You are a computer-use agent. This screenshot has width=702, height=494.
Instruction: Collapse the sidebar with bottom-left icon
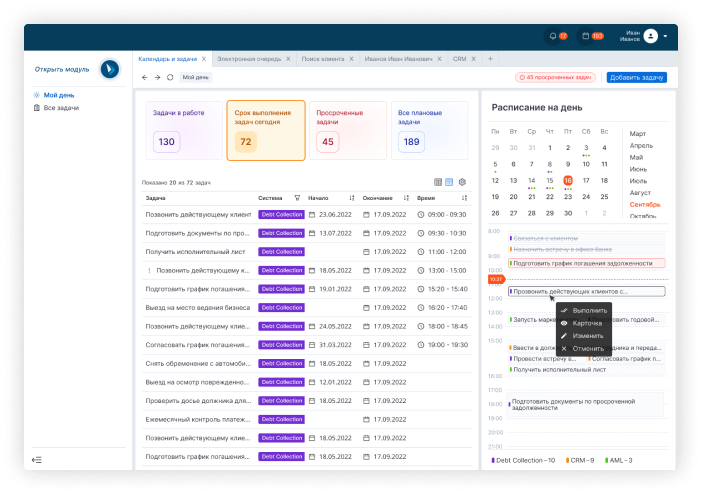[x=37, y=460]
